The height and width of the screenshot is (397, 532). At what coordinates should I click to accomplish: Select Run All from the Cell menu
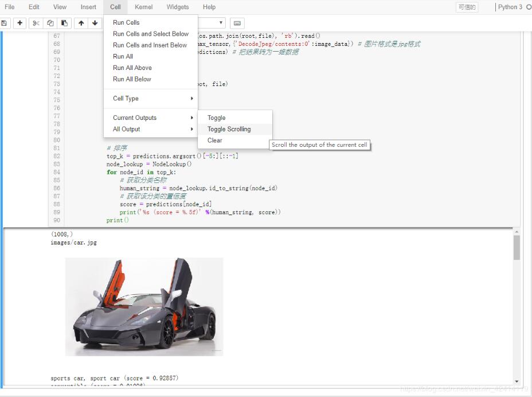(123, 56)
